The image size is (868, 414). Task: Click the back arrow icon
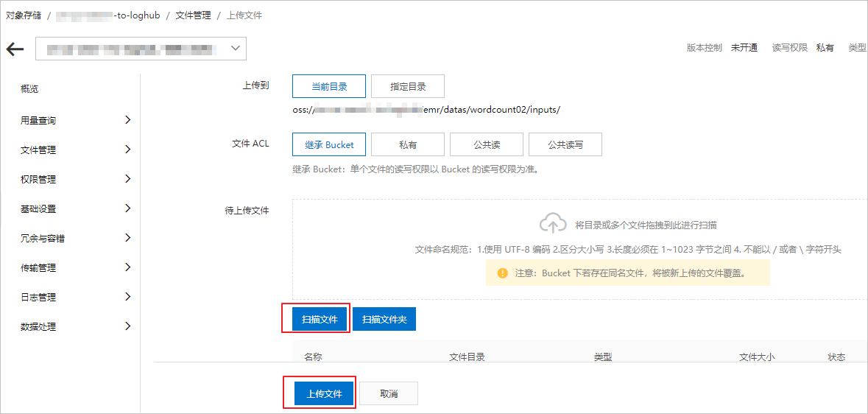pos(15,49)
